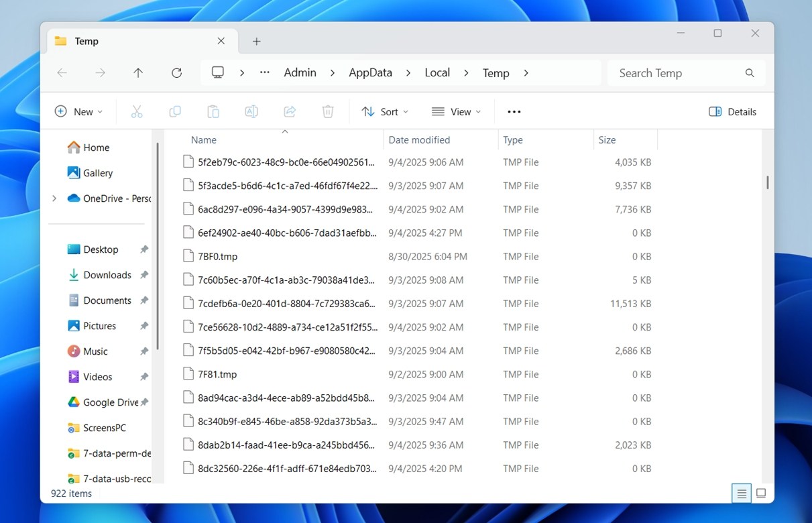
Task: Open the Sort dropdown
Action: tap(384, 111)
